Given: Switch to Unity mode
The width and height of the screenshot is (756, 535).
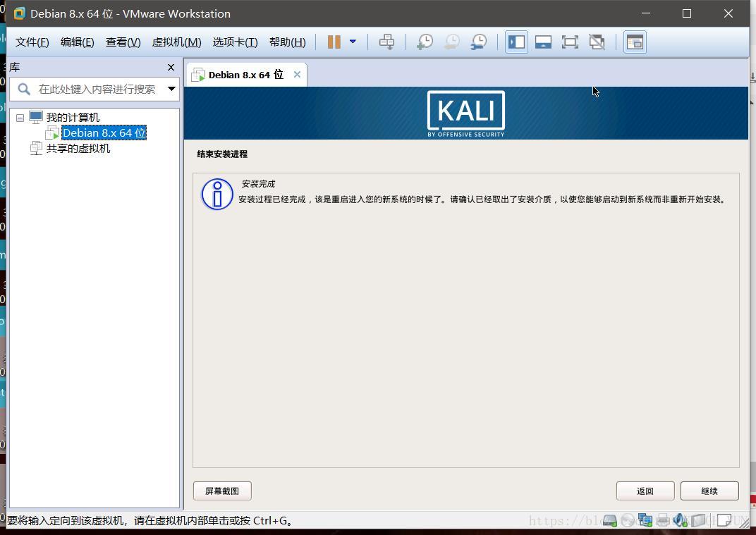Looking at the screenshot, I should click(x=597, y=42).
